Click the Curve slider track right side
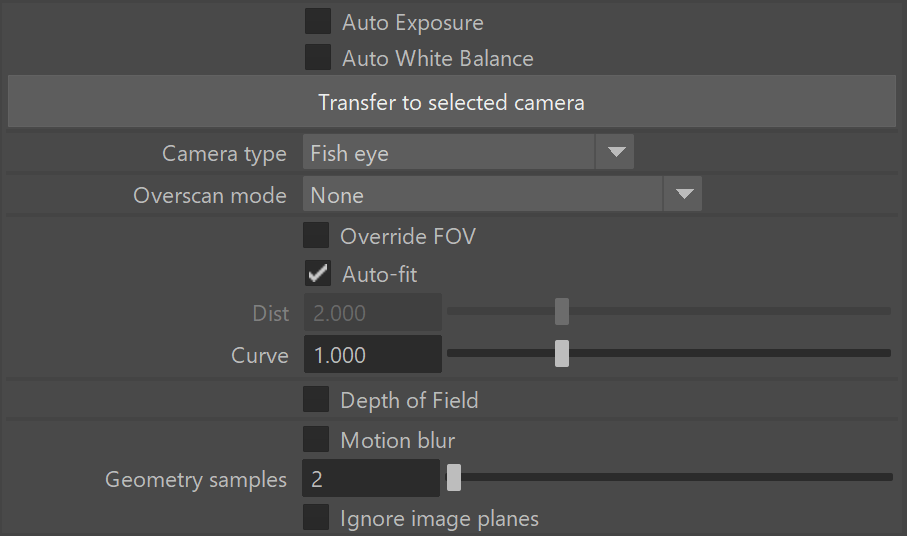This screenshot has width=907, height=536. click(730, 353)
